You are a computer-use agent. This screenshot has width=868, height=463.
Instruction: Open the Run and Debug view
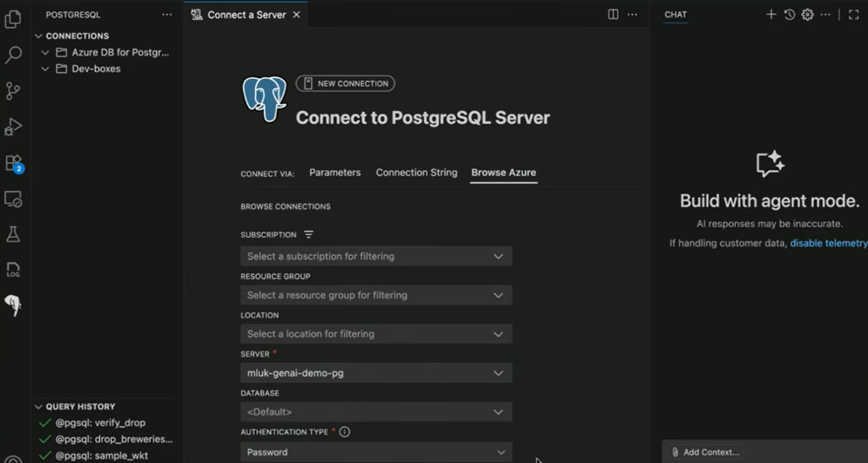tap(13, 127)
